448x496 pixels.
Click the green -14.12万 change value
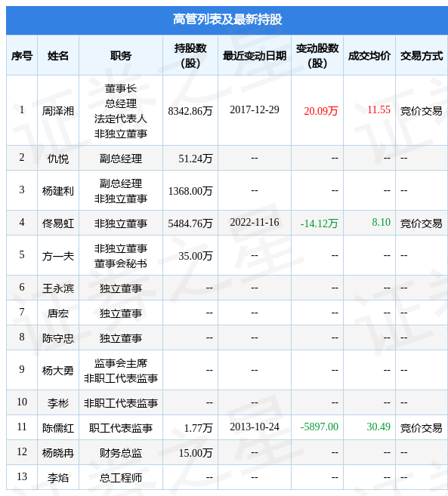pyautogui.click(x=319, y=223)
